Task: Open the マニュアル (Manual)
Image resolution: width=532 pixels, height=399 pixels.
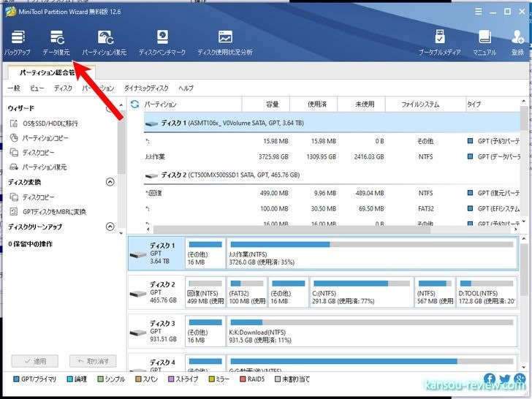Action: pyautogui.click(x=484, y=42)
